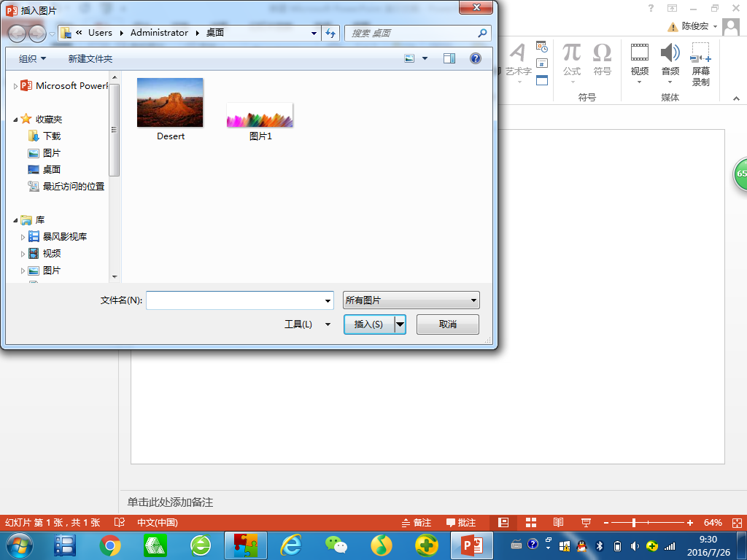Click the Windows Start button
Image resolution: width=747 pixels, height=560 pixels.
click(20, 545)
